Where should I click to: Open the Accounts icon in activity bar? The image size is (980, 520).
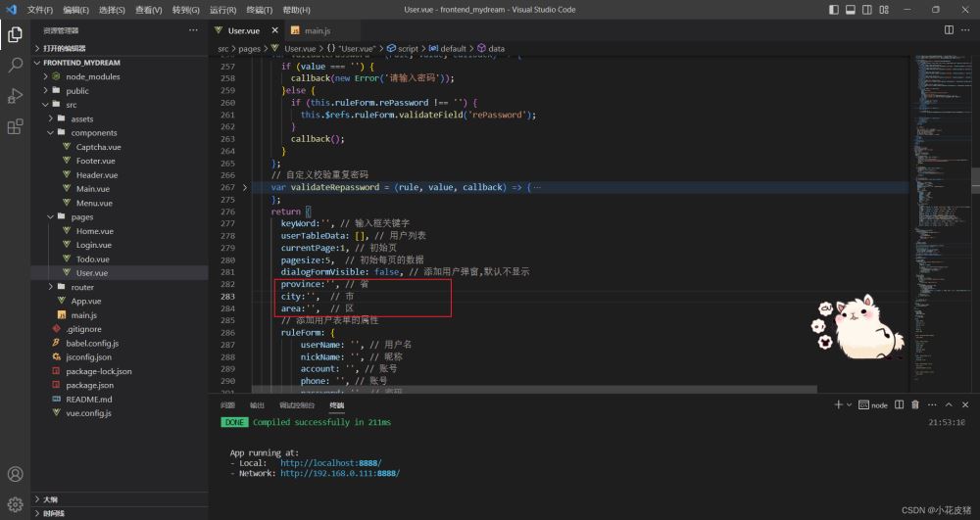point(15,475)
